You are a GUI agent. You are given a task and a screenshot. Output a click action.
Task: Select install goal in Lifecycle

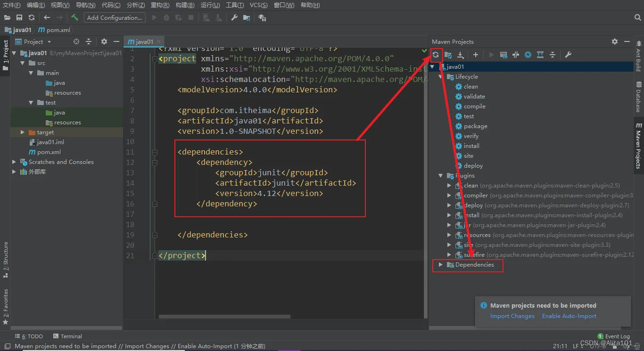coord(471,146)
